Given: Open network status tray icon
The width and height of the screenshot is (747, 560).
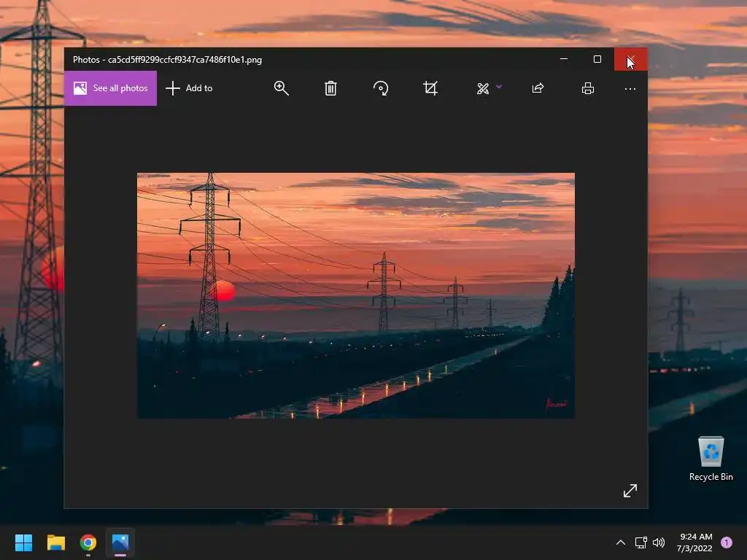Looking at the screenshot, I should [640, 542].
